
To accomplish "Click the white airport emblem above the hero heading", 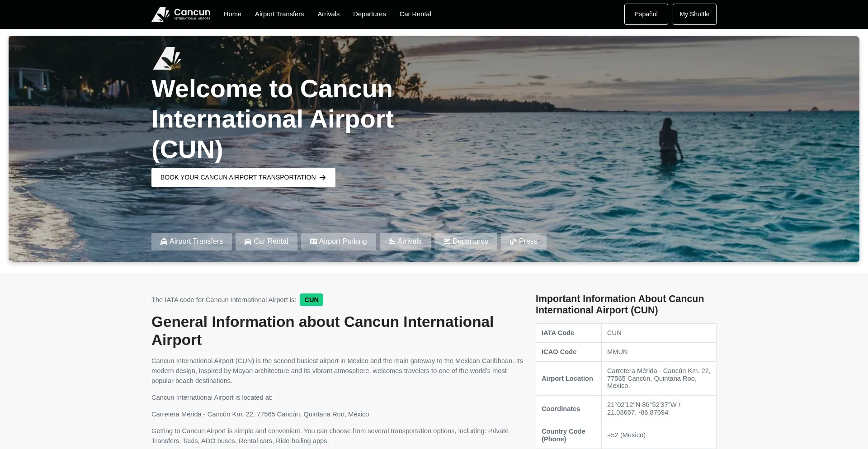I will (167, 58).
